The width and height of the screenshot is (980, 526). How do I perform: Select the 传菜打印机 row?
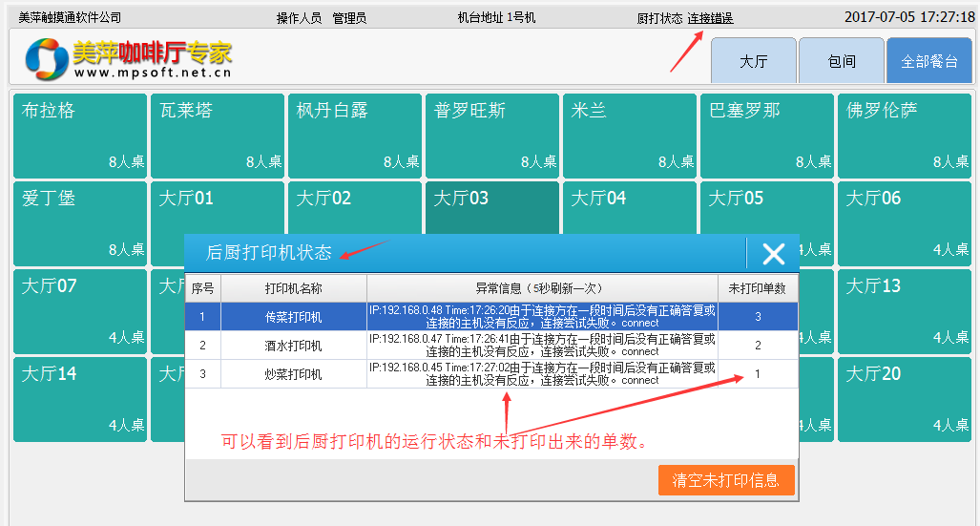click(x=293, y=317)
